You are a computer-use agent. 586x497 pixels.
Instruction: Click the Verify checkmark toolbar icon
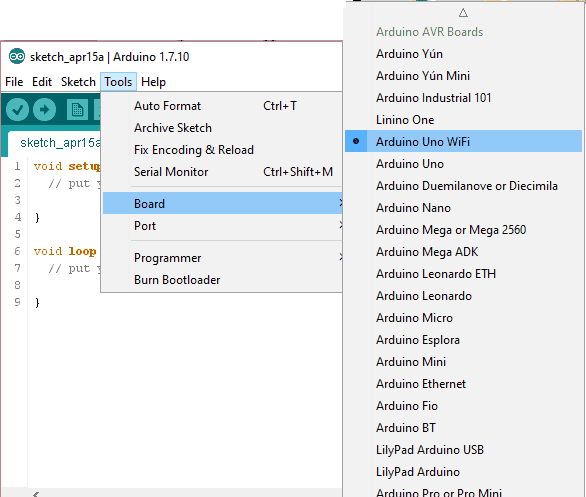(x=17, y=109)
